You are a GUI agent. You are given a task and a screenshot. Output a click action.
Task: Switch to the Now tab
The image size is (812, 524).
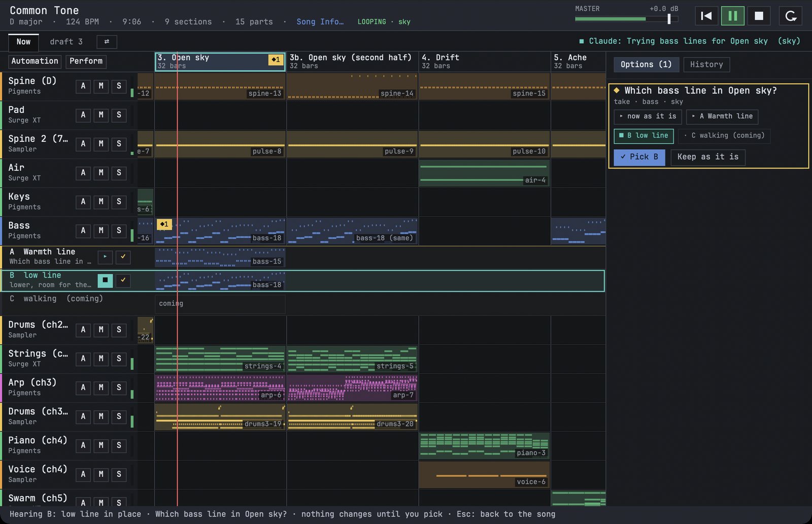[x=23, y=42]
